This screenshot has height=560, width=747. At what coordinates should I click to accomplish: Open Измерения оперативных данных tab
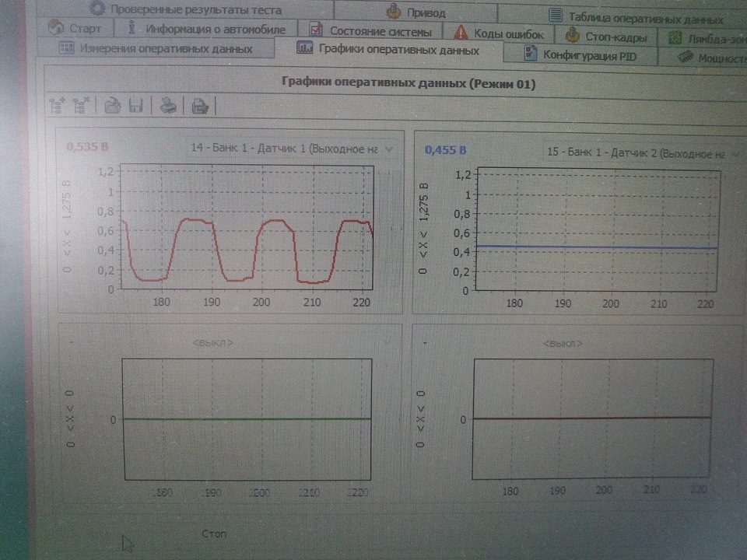coord(156,48)
